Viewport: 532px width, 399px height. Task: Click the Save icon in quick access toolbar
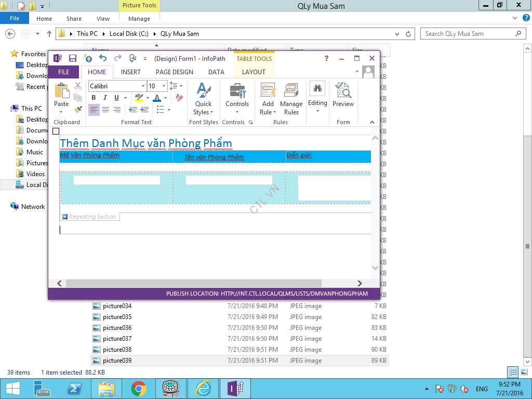[73, 58]
